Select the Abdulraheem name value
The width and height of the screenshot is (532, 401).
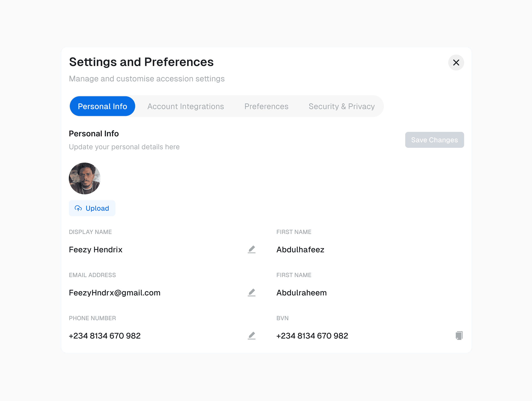[x=301, y=293]
